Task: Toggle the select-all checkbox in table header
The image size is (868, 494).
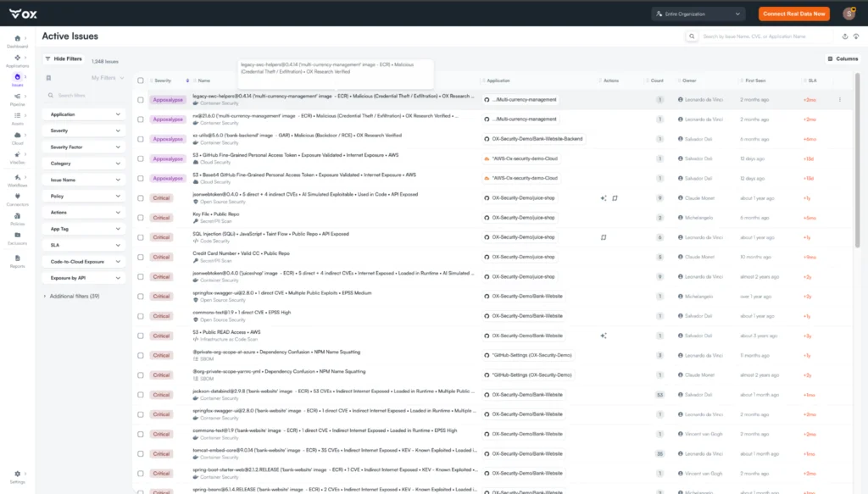Action: pos(141,80)
